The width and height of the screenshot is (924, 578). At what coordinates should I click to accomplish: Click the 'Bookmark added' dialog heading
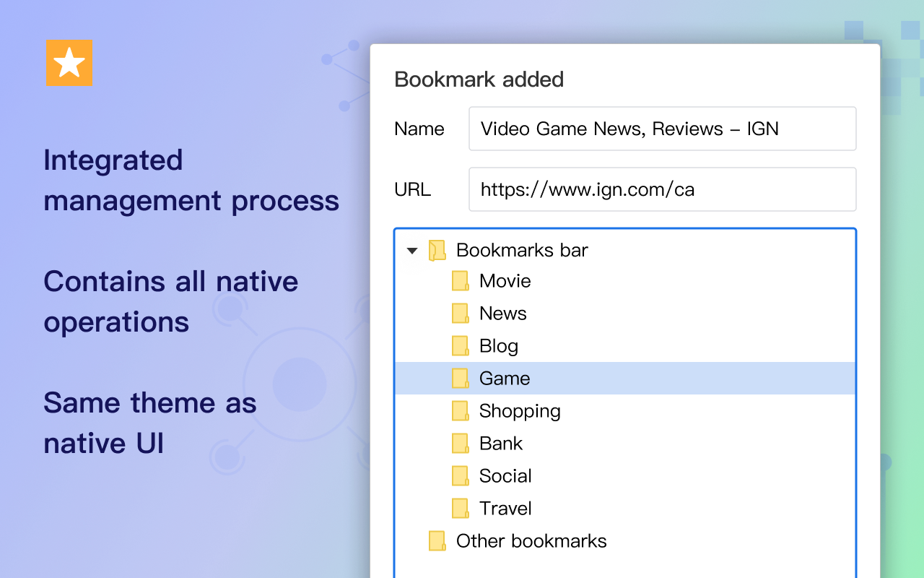pyautogui.click(x=479, y=79)
